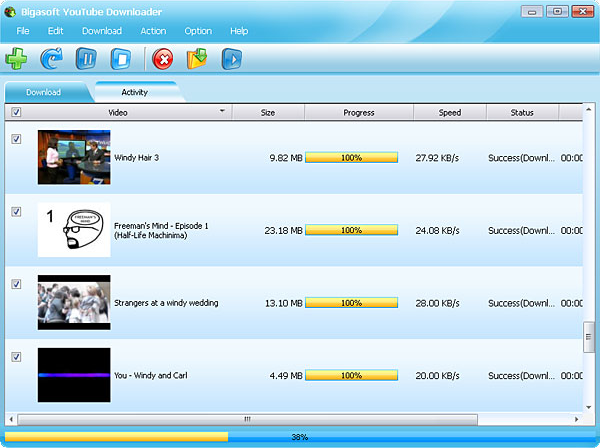600x448 pixels.
Task: Maximize the Bigasoft YouTube Downloader window
Action: click(557, 11)
